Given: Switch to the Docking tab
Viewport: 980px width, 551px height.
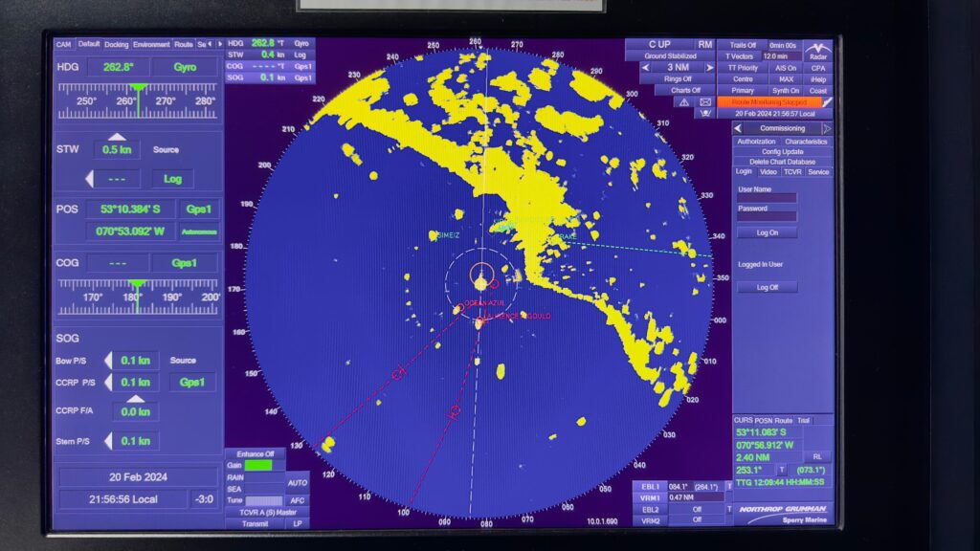Looking at the screenshot, I should [x=116, y=44].
